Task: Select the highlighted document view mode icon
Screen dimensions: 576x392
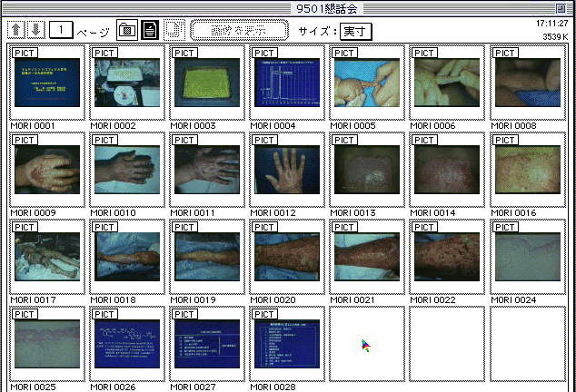Action: click(x=150, y=32)
